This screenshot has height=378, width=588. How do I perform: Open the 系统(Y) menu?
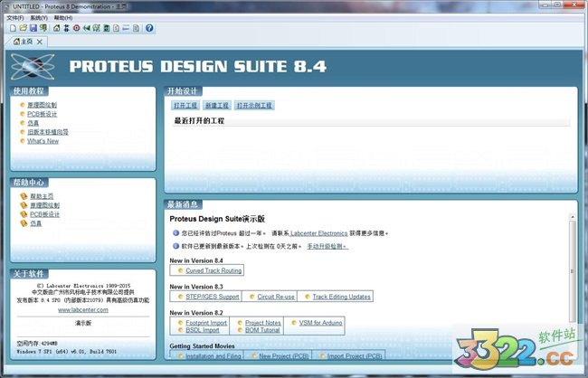[x=39, y=17]
